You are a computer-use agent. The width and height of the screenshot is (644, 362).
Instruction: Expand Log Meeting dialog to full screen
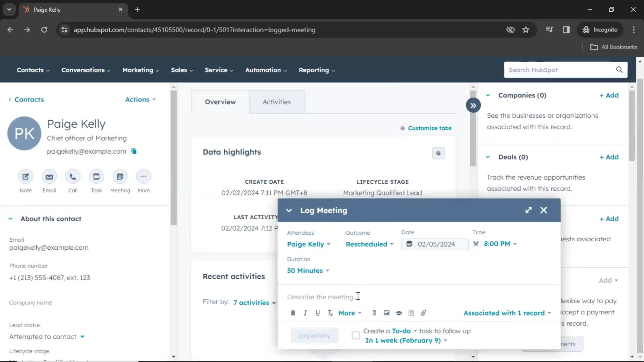pyautogui.click(x=529, y=210)
